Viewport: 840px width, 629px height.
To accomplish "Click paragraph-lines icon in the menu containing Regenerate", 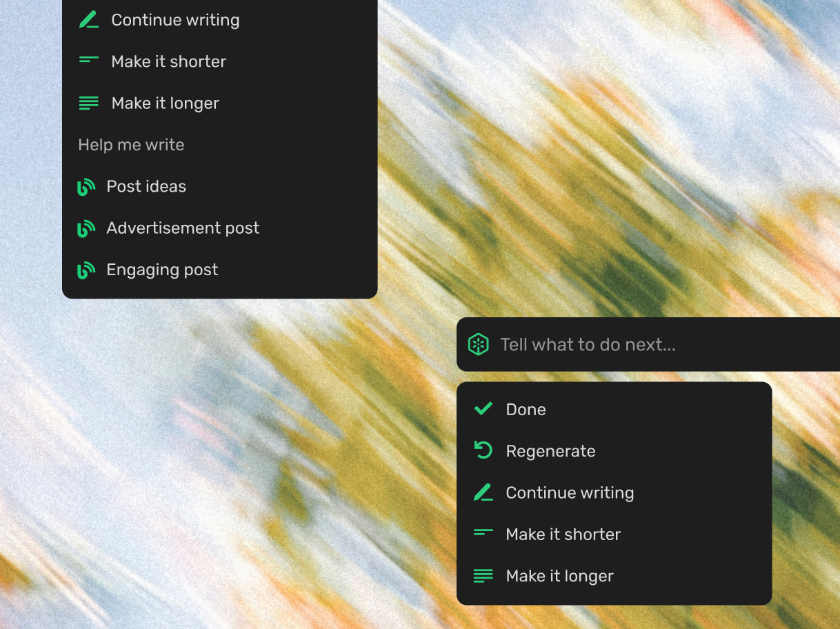I will [x=483, y=576].
